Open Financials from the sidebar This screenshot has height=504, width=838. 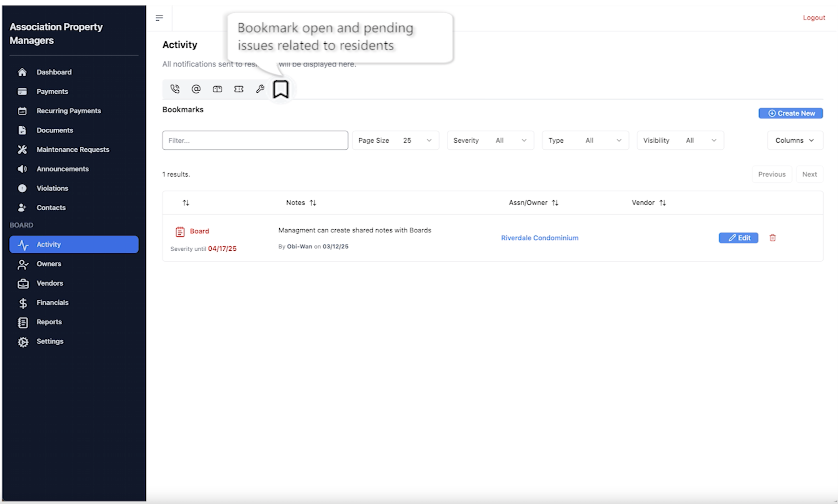pyautogui.click(x=53, y=303)
